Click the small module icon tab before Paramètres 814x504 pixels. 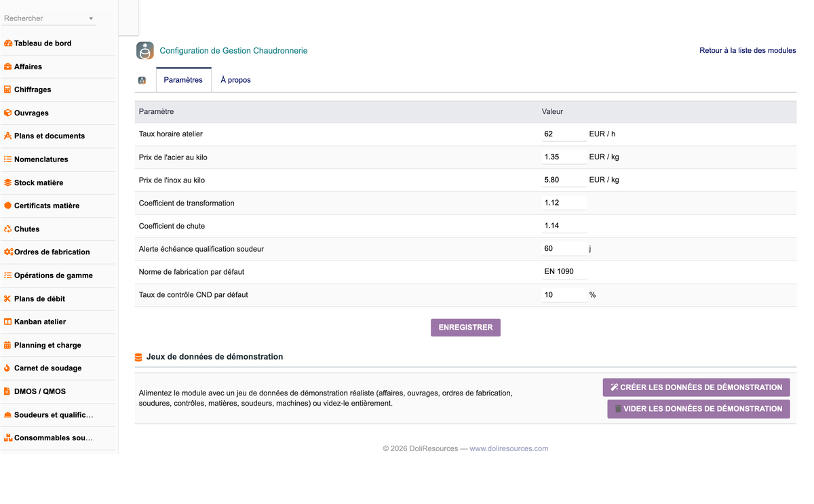[x=142, y=80]
